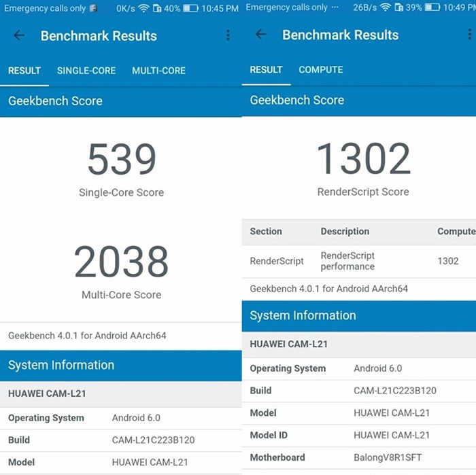This screenshot has width=476, height=475.
Task: Tap 10:45 PM clock in left status bar
Action: click(x=220, y=8)
